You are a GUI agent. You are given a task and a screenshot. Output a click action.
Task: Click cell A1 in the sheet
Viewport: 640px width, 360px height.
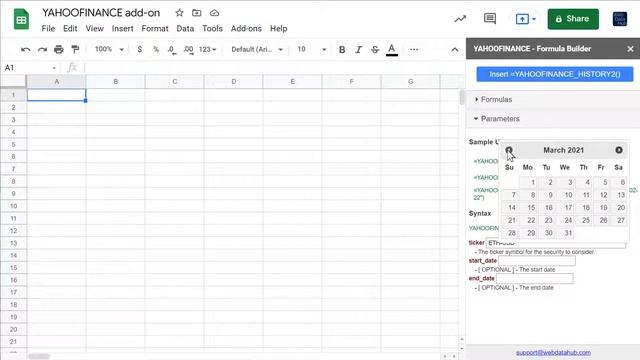pos(56,95)
